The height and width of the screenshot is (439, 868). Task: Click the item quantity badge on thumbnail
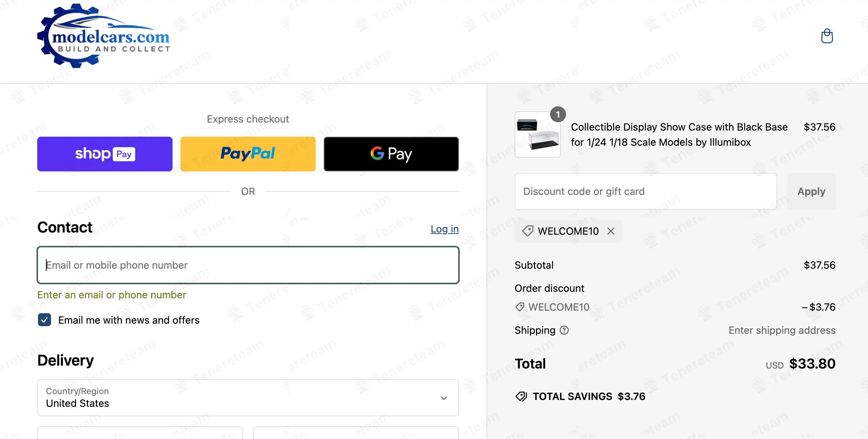click(x=558, y=115)
